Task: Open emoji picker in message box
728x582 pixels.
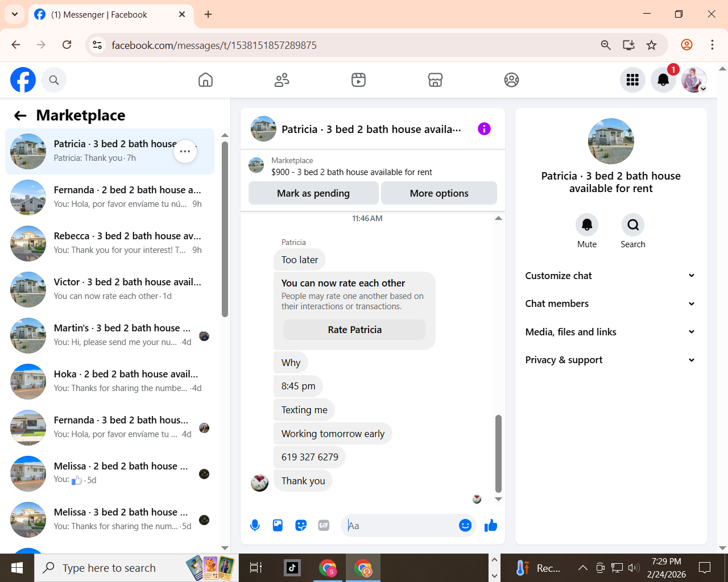Action: tap(465, 526)
